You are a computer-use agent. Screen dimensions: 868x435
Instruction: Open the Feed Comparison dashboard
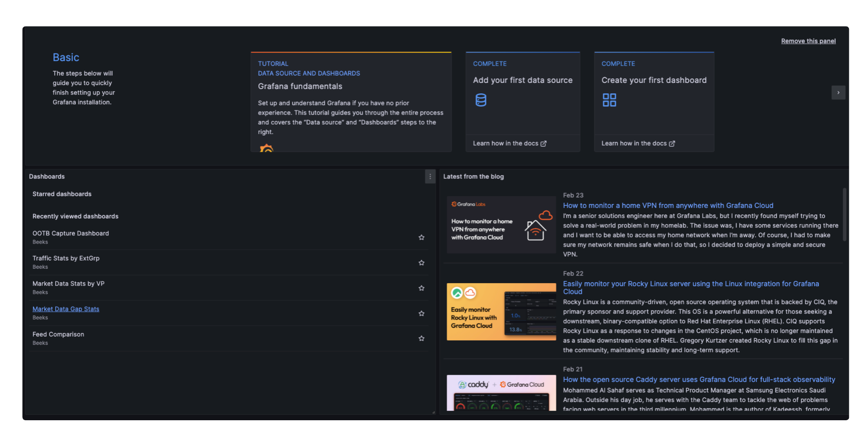pyautogui.click(x=58, y=334)
